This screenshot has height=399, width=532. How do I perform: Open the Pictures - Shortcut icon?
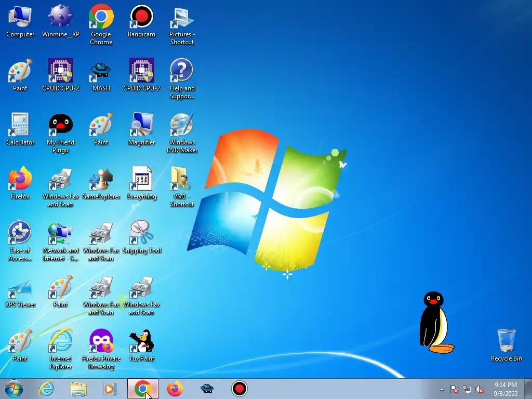click(182, 25)
